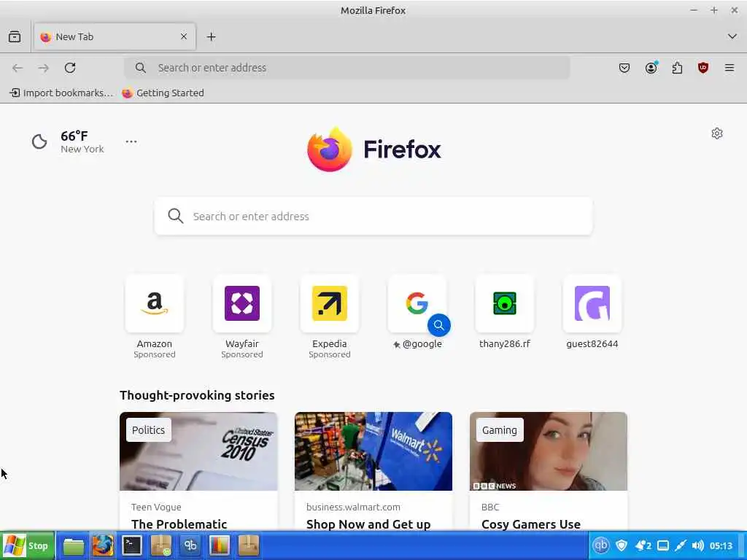Switch to Firefox in the taskbar
The image size is (747, 560).
coord(102,545)
